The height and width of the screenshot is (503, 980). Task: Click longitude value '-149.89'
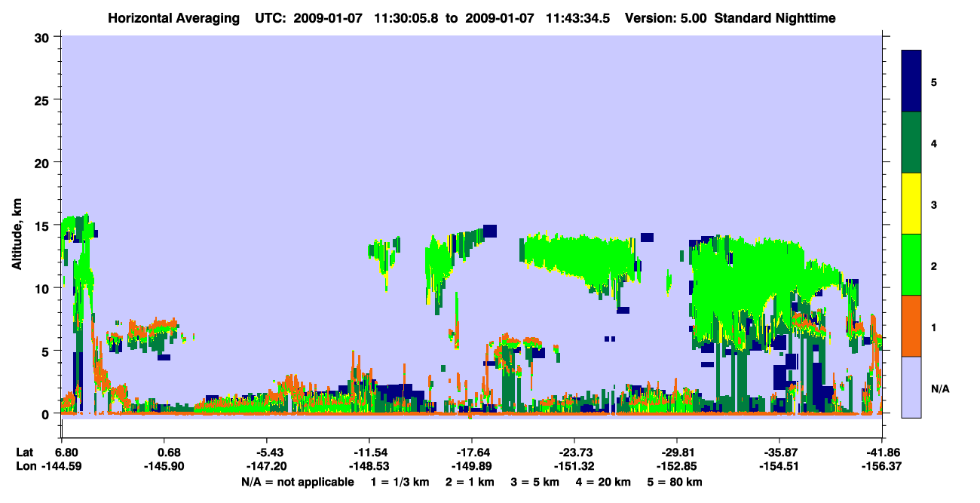(x=472, y=466)
